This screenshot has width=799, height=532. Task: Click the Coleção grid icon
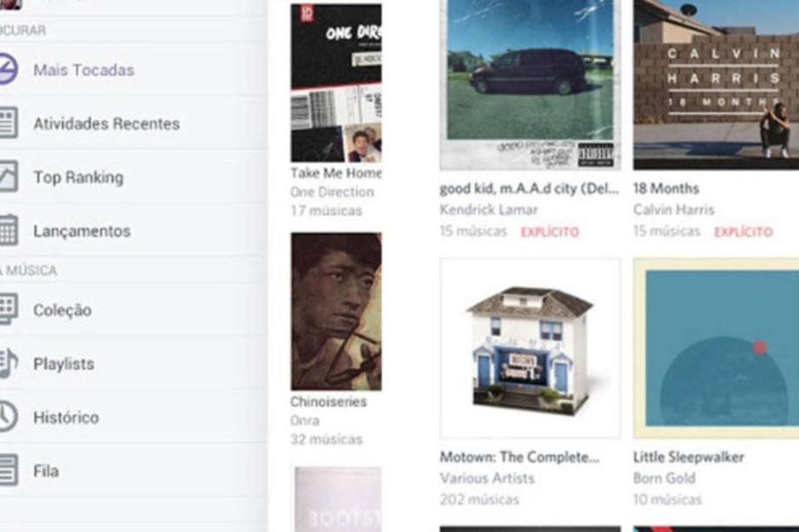point(8,308)
